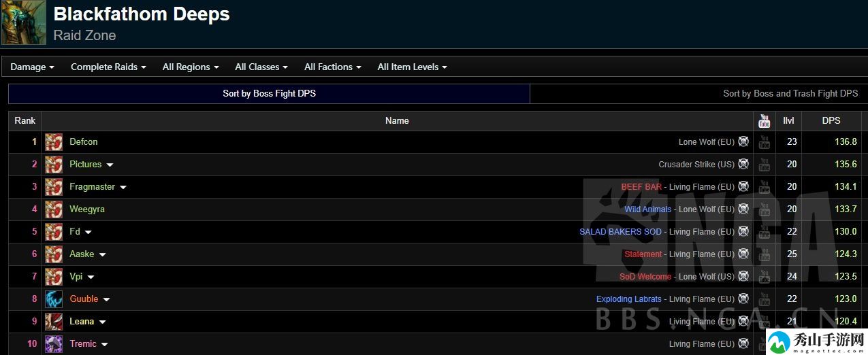Click the 135.6 DPS value

[846, 165]
